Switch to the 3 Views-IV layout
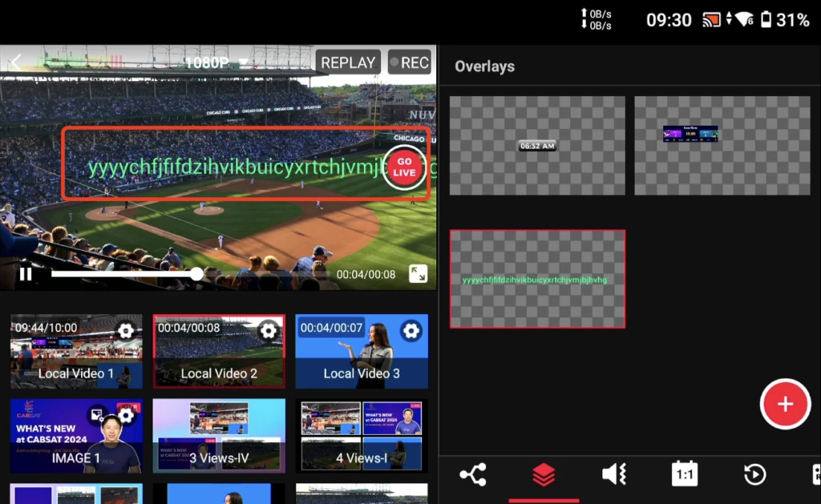821x504 pixels. [x=219, y=435]
